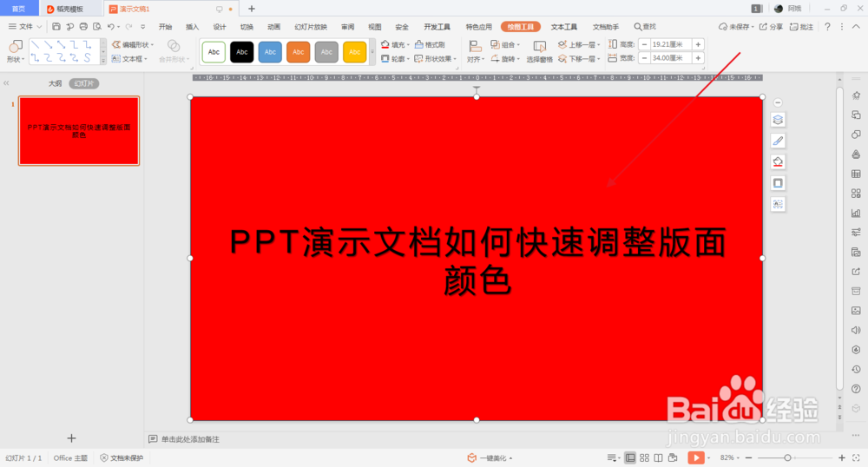Click the orange slideshow play button
This screenshot has width=868, height=467.
pyautogui.click(x=696, y=457)
